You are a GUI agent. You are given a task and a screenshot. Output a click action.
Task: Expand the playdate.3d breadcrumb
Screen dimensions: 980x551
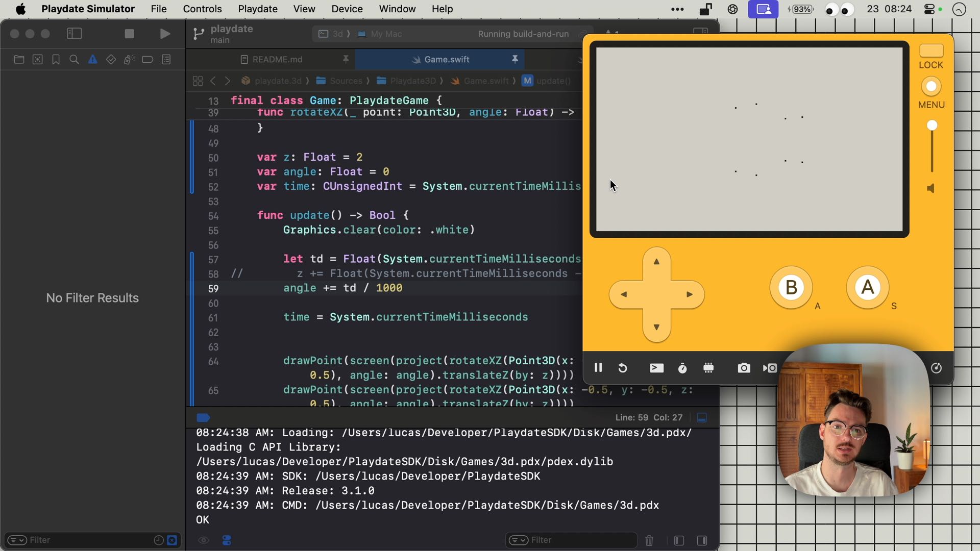pyautogui.click(x=272, y=81)
